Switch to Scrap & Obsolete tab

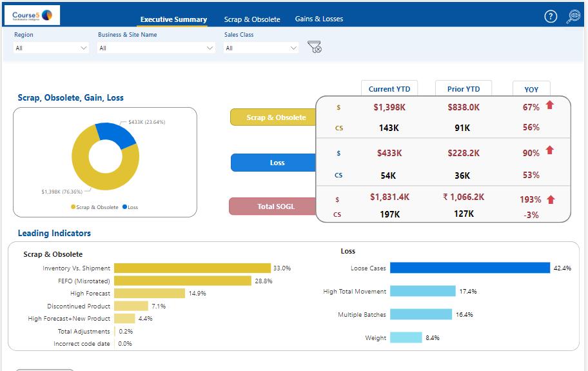click(252, 19)
